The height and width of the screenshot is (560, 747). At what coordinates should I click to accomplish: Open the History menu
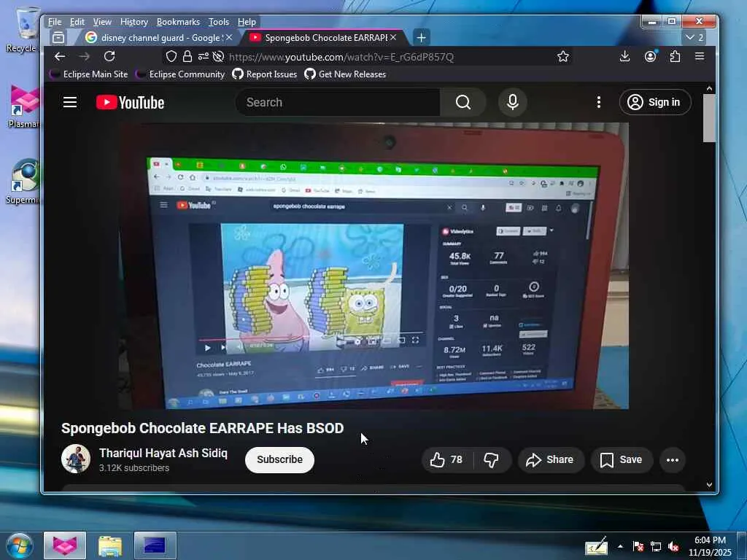134,22
